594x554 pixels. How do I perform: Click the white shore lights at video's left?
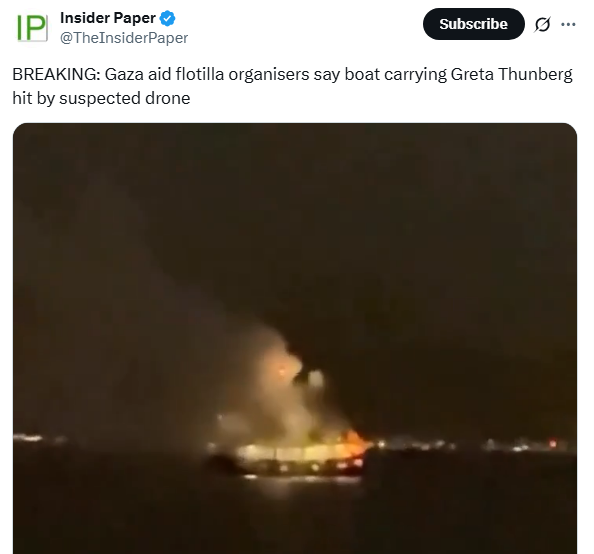pos(28,438)
